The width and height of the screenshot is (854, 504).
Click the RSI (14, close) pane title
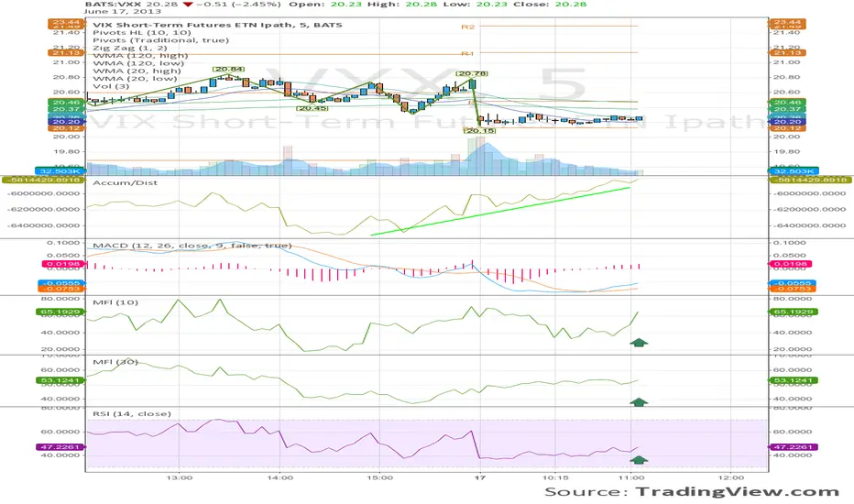pos(132,413)
